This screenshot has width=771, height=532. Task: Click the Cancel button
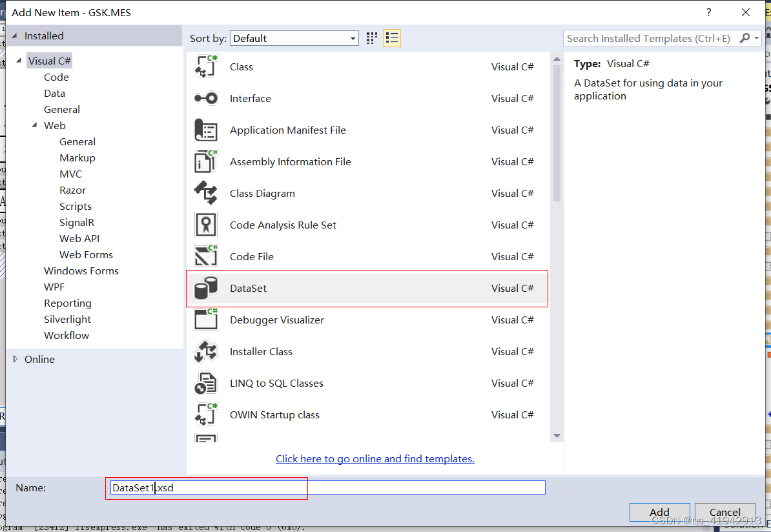725,513
